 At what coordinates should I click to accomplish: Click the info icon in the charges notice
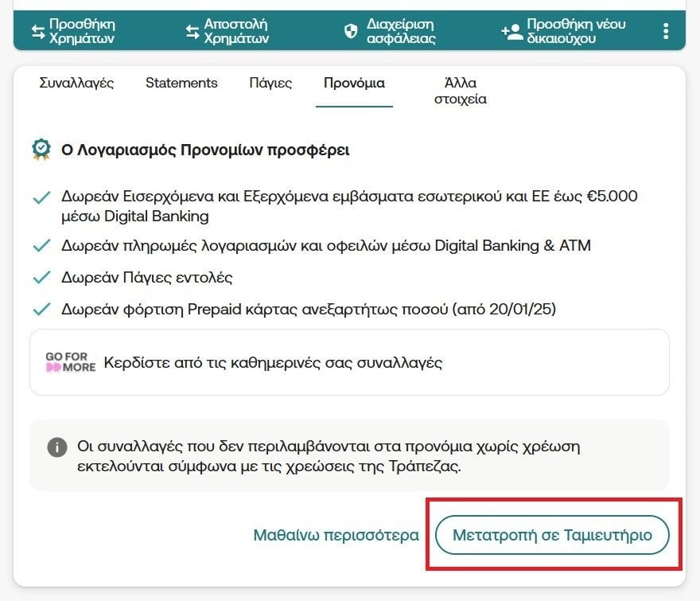tap(57, 447)
